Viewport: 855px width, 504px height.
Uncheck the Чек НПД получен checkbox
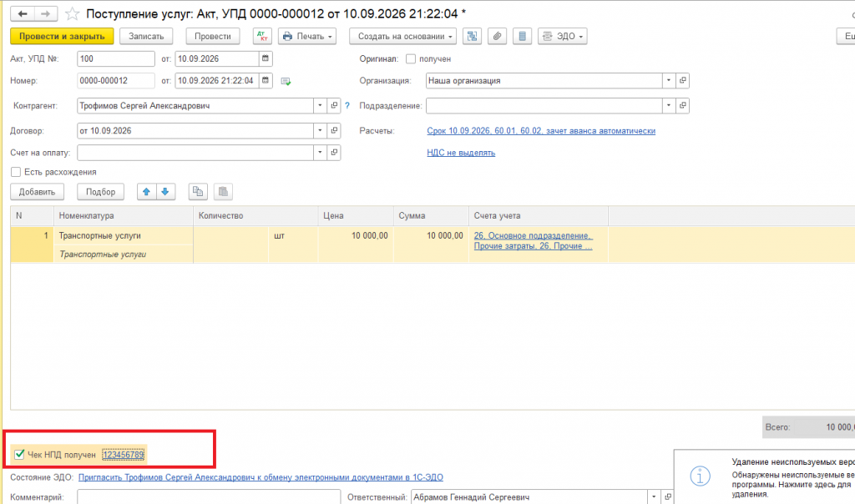tap(19, 455)
